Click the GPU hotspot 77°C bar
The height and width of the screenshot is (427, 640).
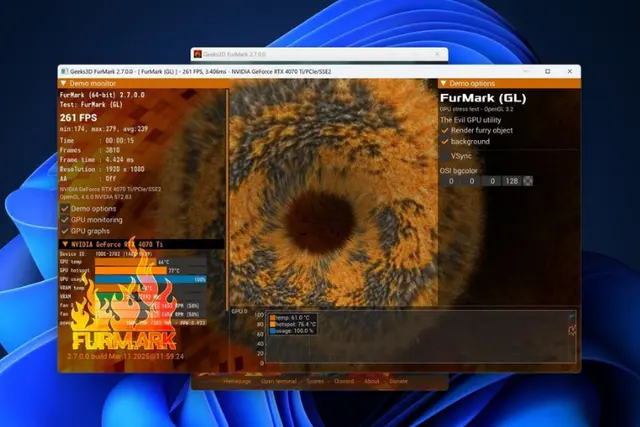(x=131, y=271)
